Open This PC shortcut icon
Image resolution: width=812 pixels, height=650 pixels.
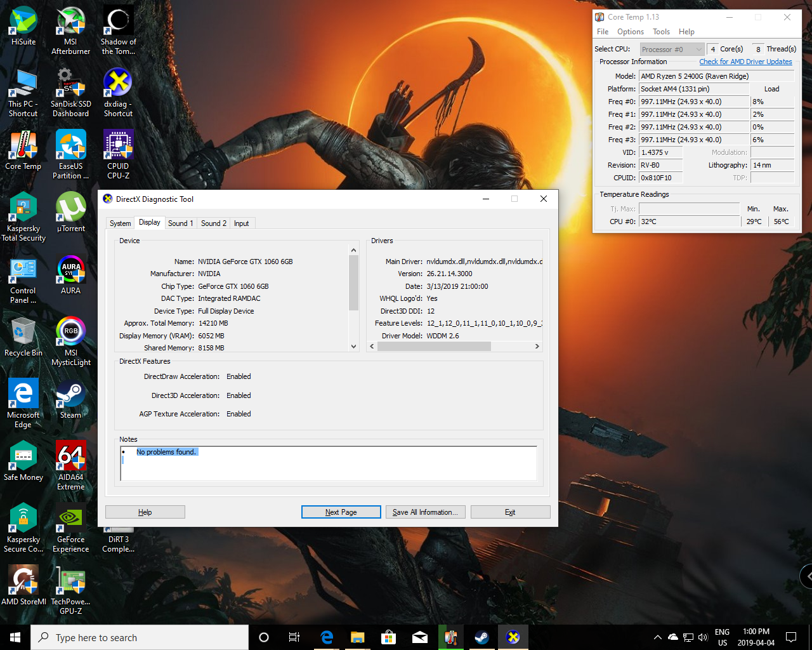[23, 93]
